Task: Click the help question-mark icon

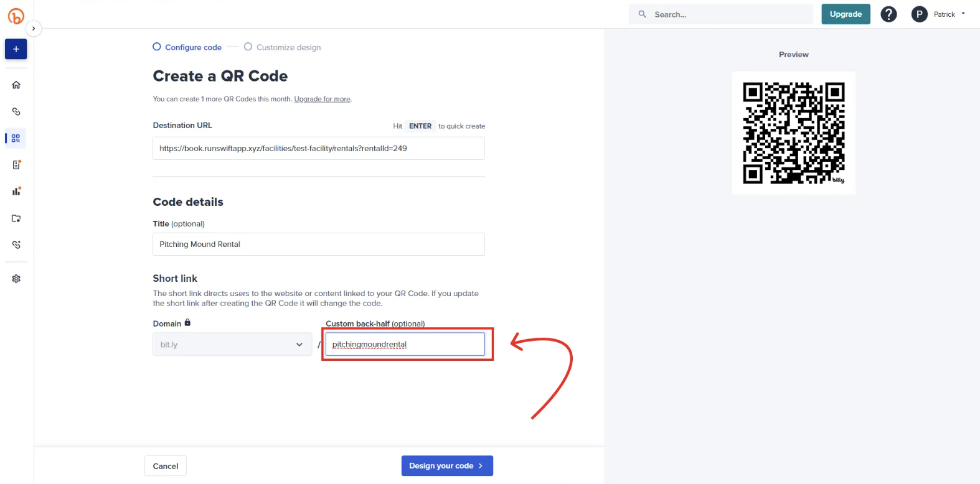Action: (x=888, y=14)
